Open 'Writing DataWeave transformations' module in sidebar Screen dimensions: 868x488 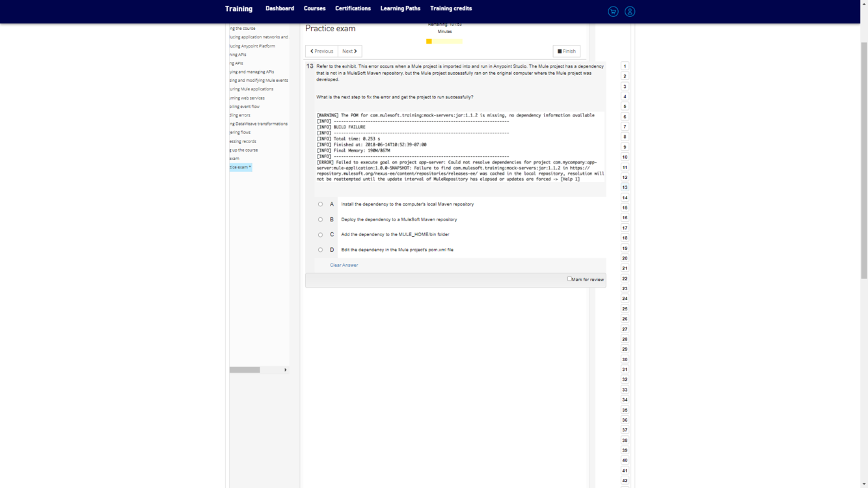pyautogui.click(x=258, y=124)
